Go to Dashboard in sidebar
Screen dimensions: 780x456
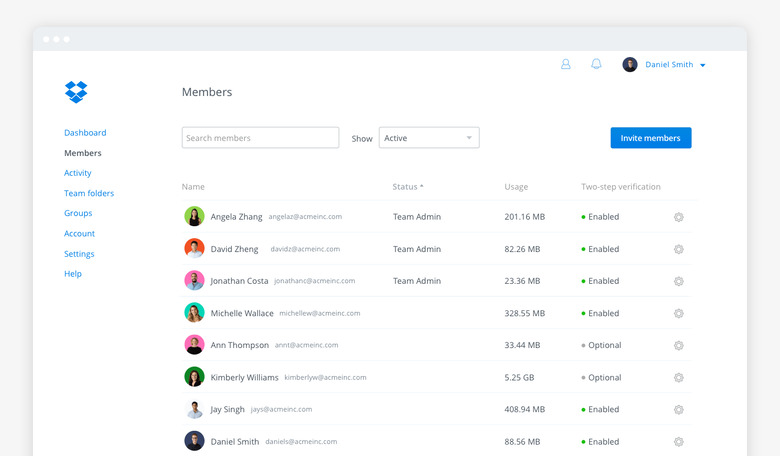[85, 133]
